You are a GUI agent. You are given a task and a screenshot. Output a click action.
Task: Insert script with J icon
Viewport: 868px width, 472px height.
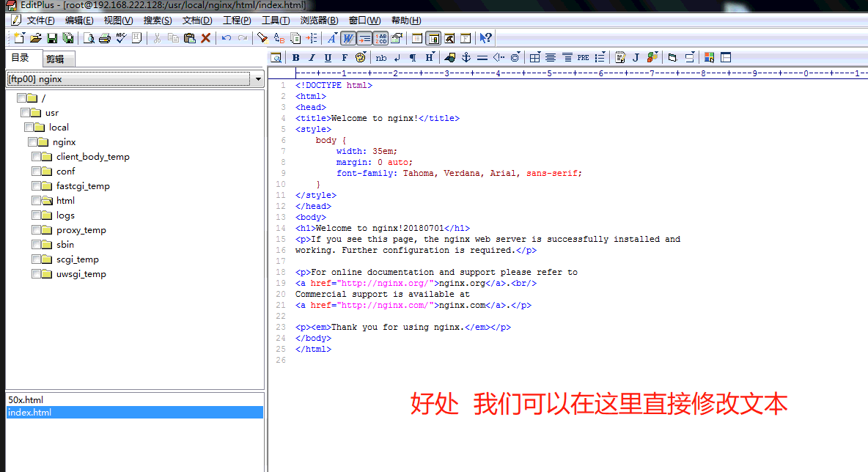(x=636, y=58)
